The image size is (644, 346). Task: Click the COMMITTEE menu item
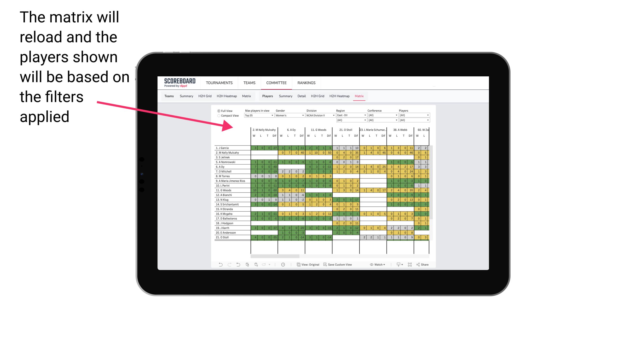click(276, 83)
